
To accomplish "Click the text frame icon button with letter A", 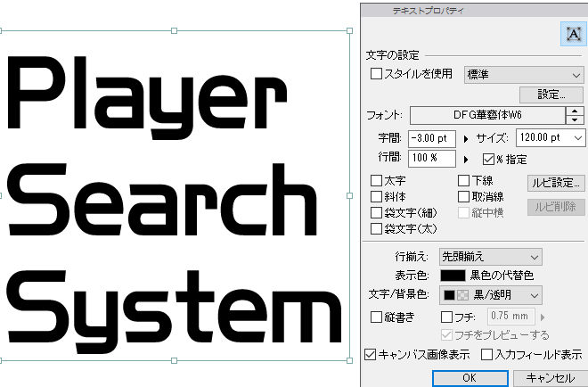I will pos(574,34).
